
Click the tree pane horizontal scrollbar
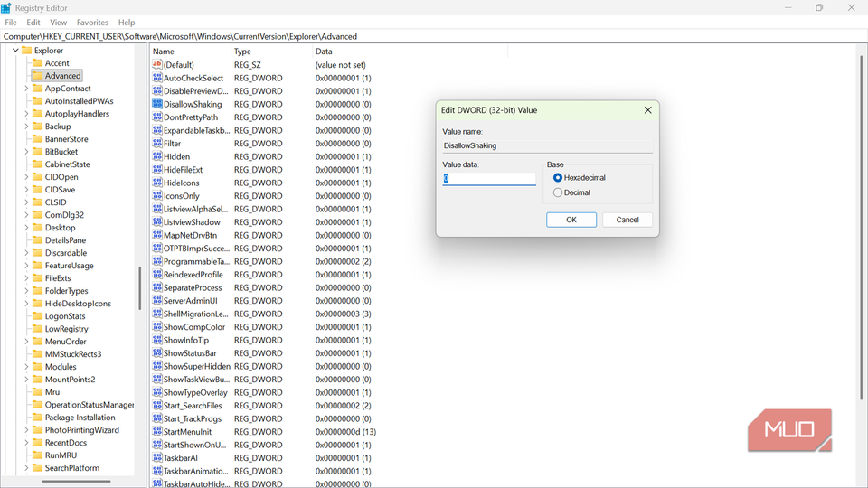[x=76, y=482]
